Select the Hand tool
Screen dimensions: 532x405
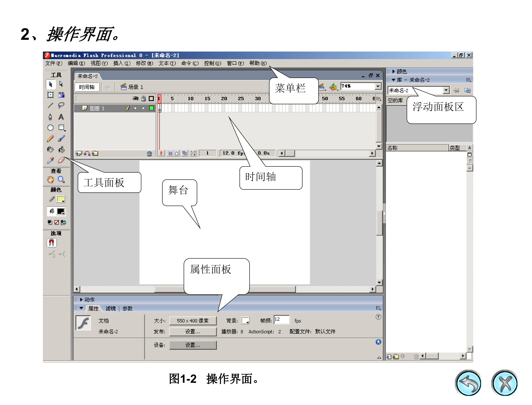coord(50,180)
